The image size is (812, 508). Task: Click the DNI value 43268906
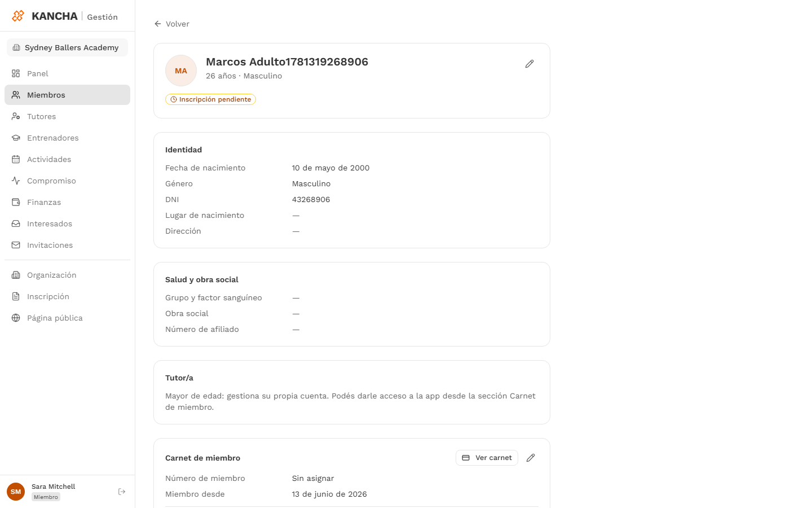point(311,199)
